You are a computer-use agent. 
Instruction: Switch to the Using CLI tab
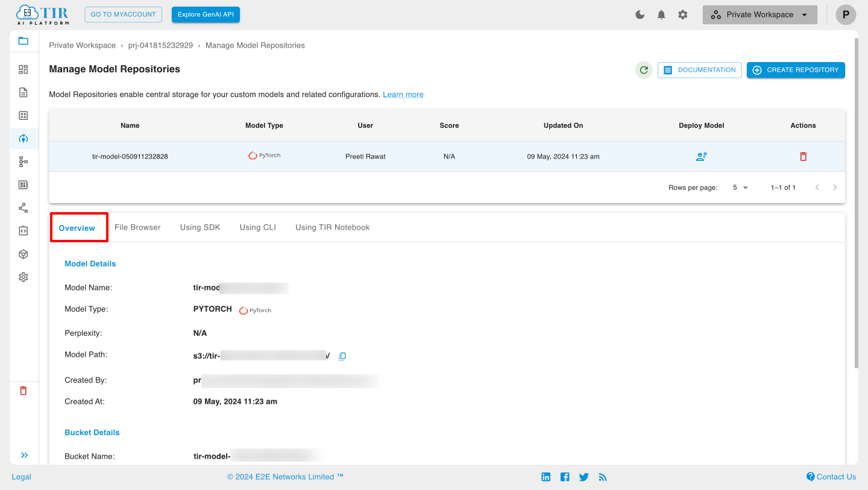pos(258,227)
